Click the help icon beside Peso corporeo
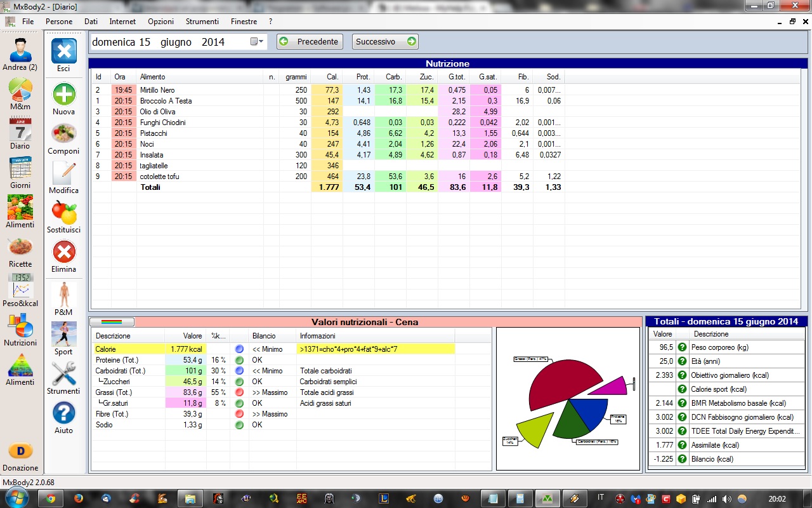The image size is (812, 508). [682, 347]
